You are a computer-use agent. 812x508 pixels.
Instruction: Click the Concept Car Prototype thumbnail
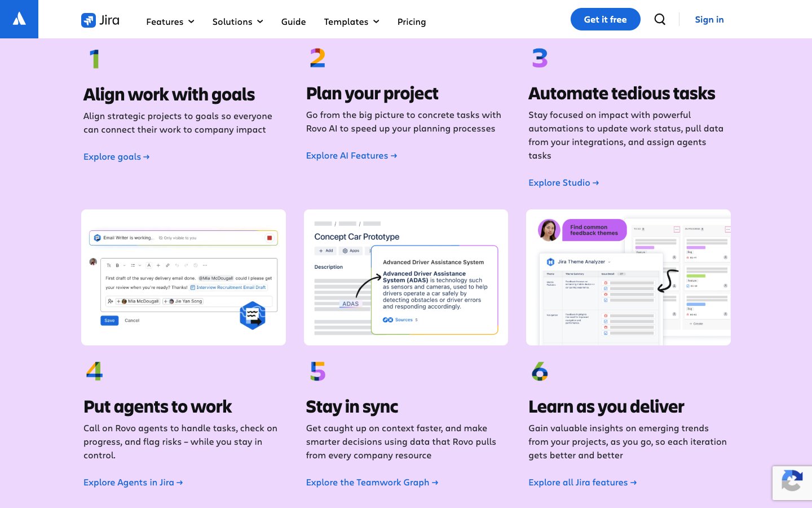pos(405,277)
